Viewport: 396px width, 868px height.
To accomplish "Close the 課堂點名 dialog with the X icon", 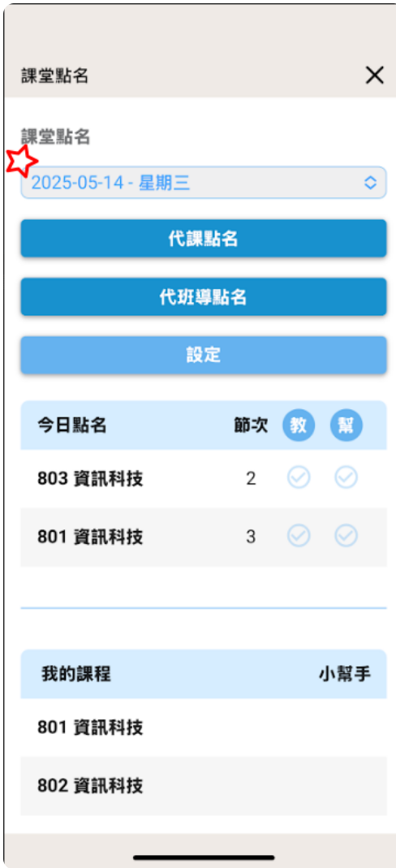I will (374, 76).
